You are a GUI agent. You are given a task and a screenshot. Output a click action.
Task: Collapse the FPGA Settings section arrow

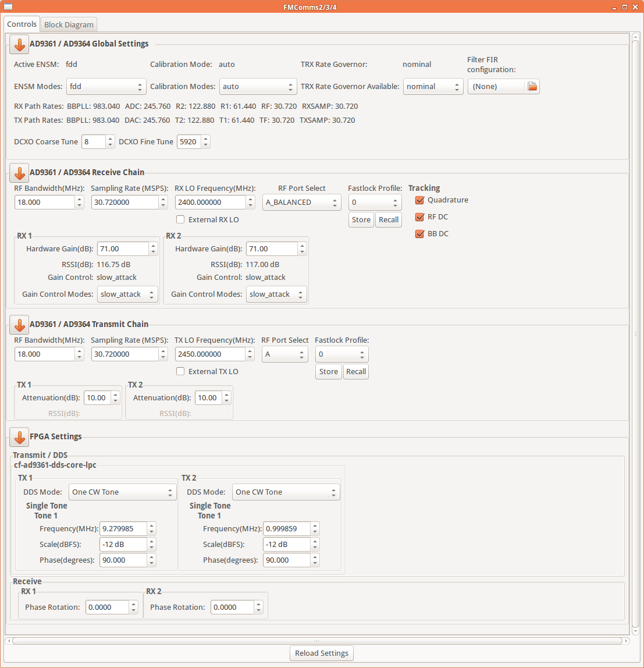tap(19, 437)
